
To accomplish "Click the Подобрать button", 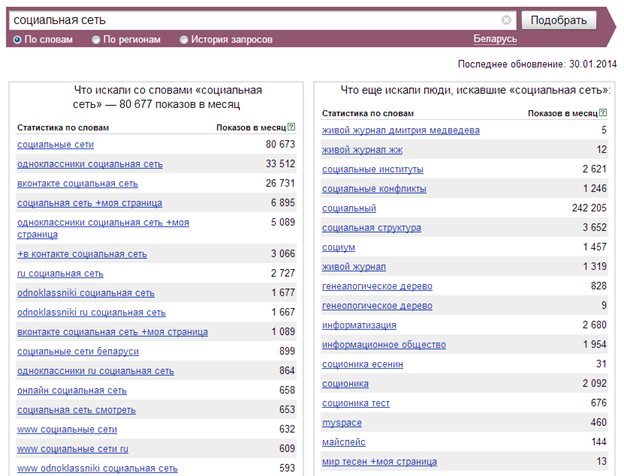I will (558, 20).
